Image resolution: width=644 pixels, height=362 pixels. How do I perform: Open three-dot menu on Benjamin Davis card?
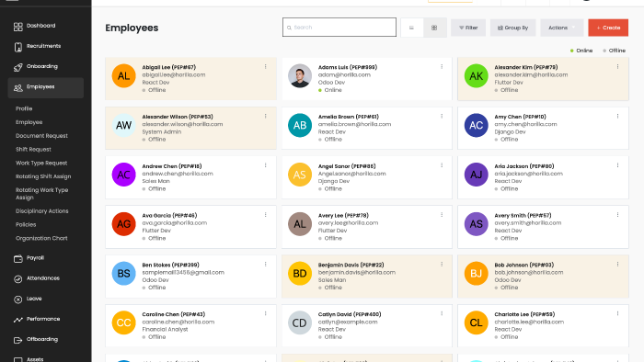(442, 265)
